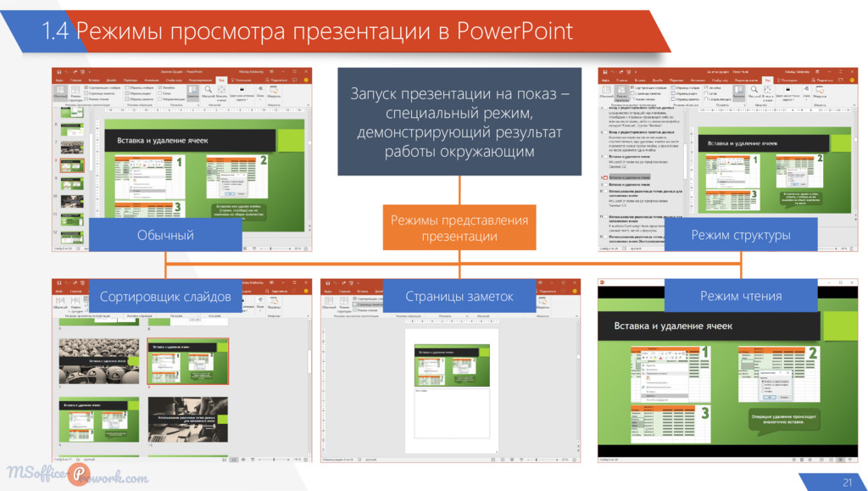Toggle the Направляющие checkbox in the top-right window

tap(718, 98)
